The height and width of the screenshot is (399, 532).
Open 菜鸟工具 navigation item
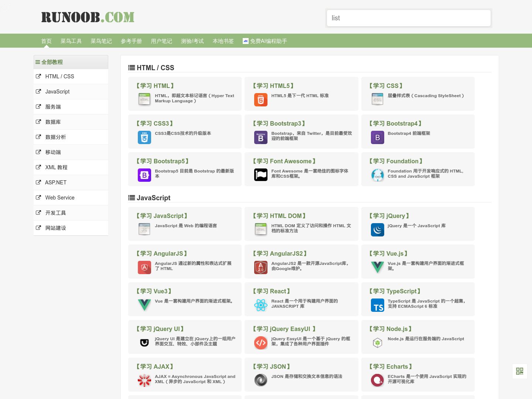pyautogui.click(x=71, y=41)
